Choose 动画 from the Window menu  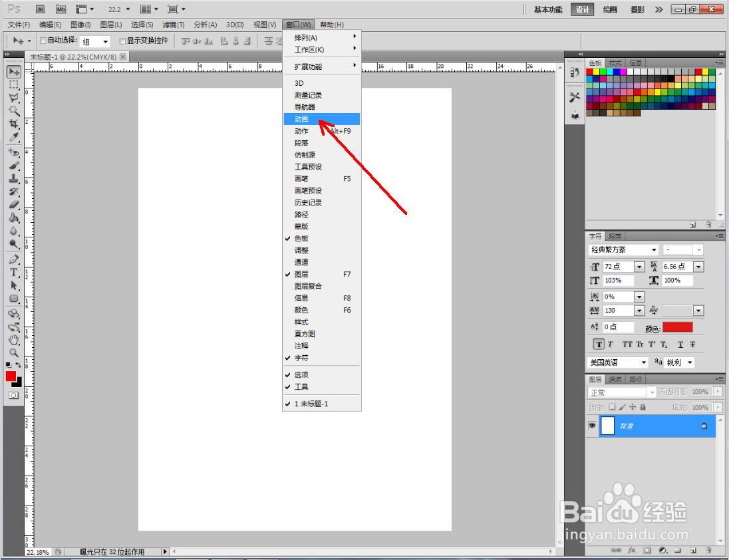pyautogui.click(x=322, y=119)
